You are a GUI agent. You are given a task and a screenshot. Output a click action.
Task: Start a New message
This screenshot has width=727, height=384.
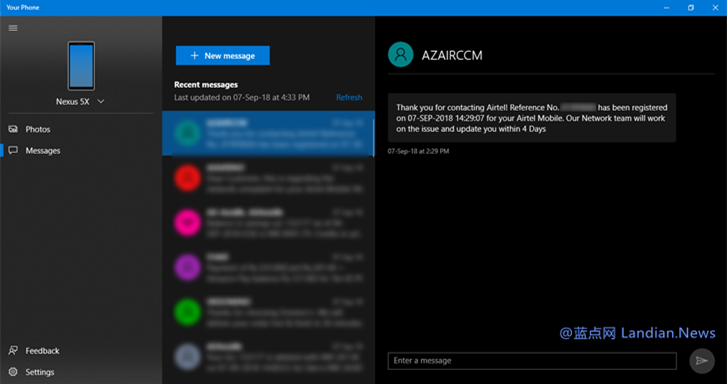(223, 56)
